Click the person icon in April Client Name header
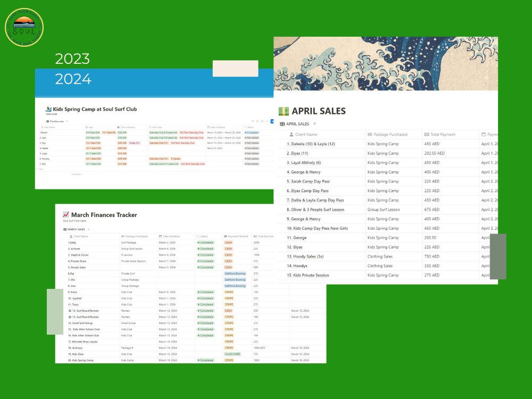Viewport: 532px width, 399px height. 291,135
